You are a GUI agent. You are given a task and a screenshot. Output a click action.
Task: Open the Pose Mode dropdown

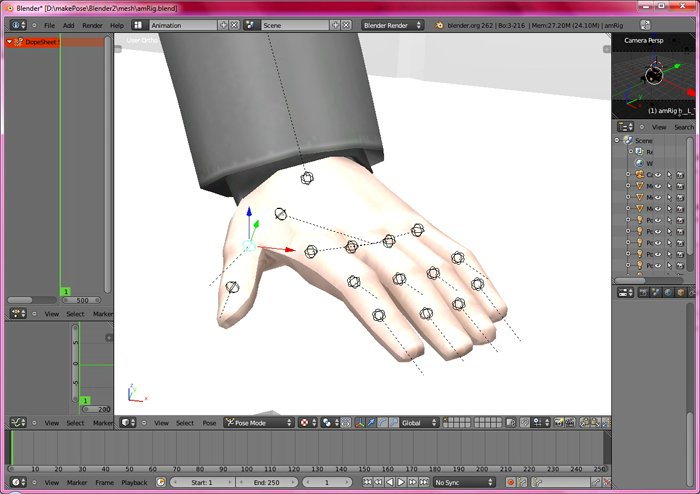tap(258, 423)
